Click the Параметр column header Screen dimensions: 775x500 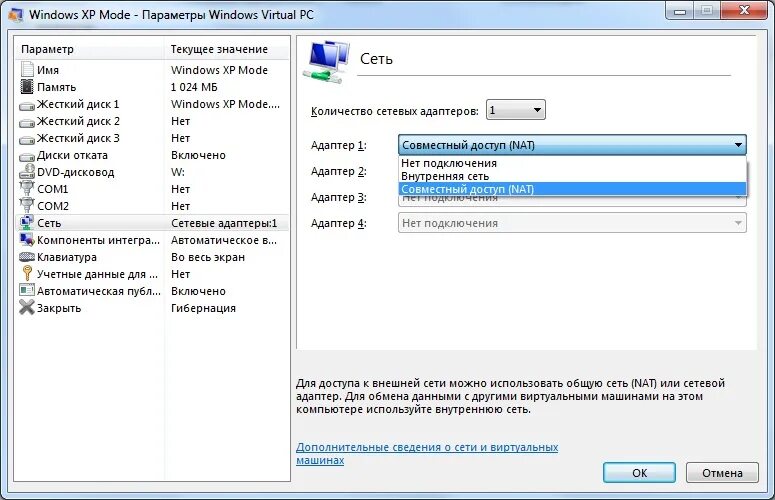(89, 49)
